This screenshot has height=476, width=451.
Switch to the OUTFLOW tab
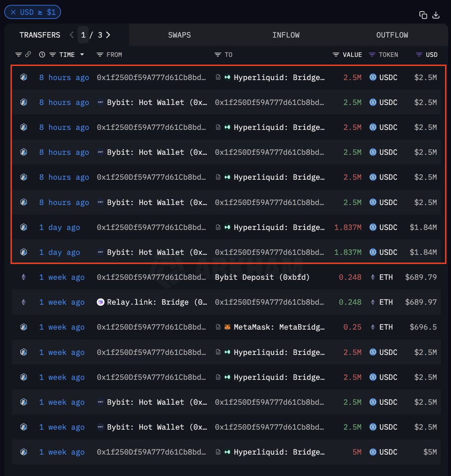tap(392, 35)
